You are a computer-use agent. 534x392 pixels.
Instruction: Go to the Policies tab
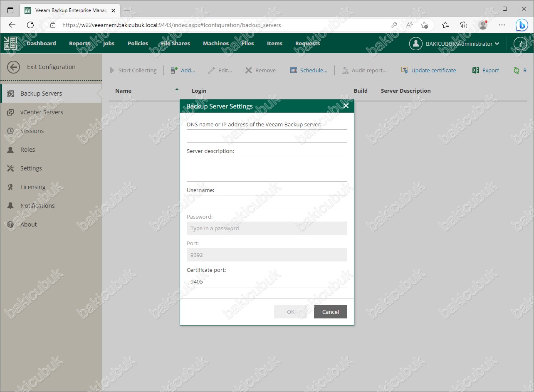click(138, 43)
